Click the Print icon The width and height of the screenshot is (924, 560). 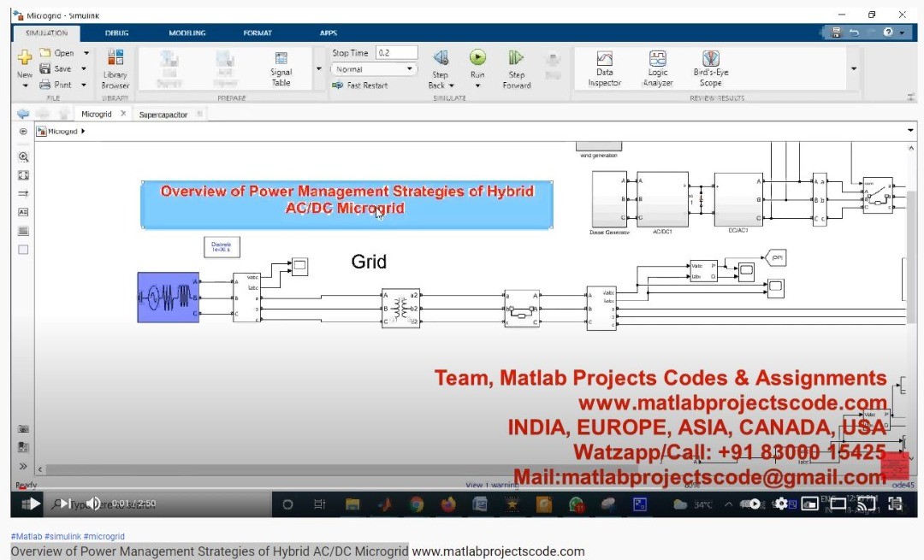point(45,84)
